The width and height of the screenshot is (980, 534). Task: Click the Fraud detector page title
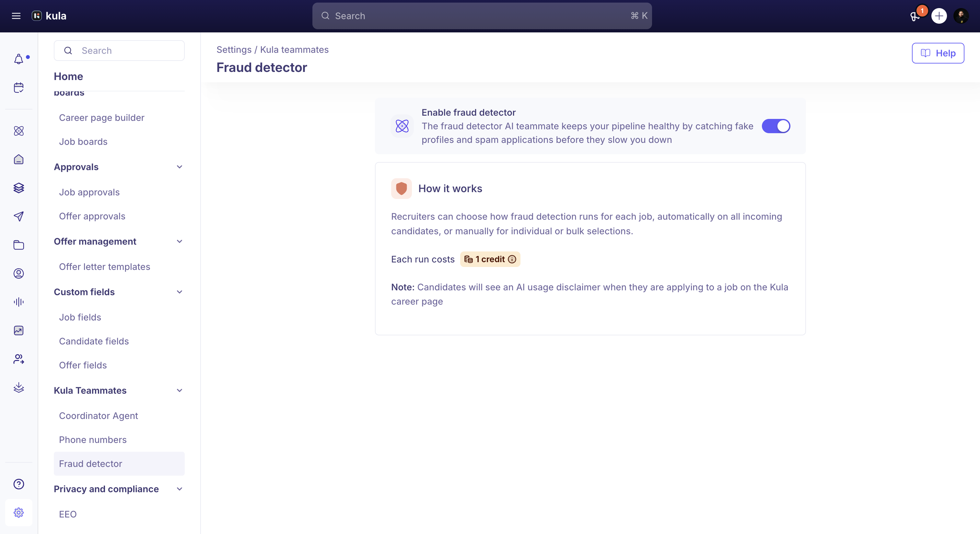click(262, 68)
